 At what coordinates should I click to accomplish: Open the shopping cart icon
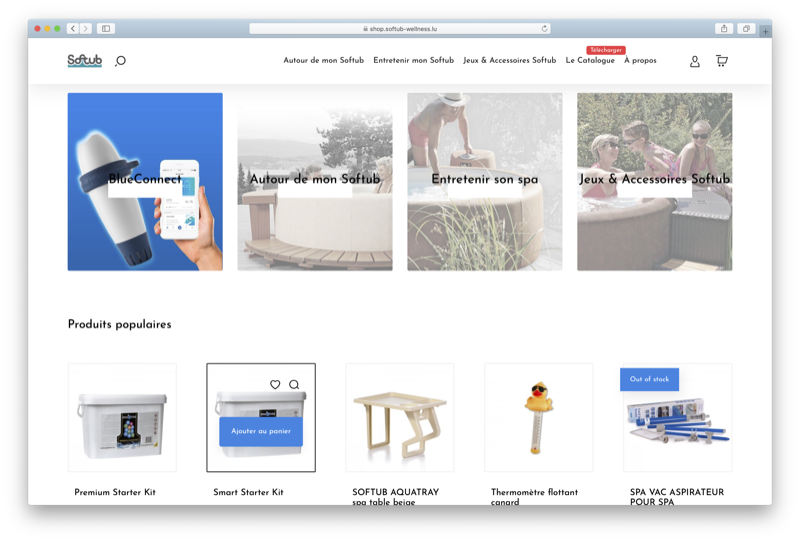[721, 61]
